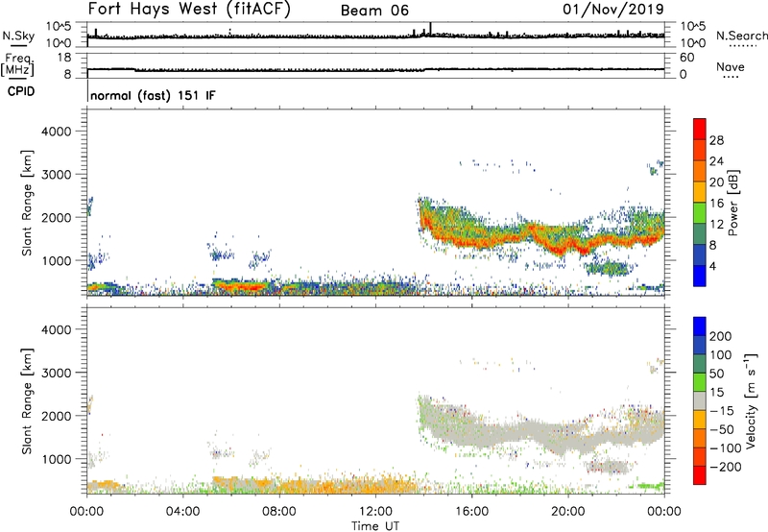768x532 pixels.
Task: Click the gray segment of the velocity colorbar
Action: pyautogui.click(x=700, y=400)
